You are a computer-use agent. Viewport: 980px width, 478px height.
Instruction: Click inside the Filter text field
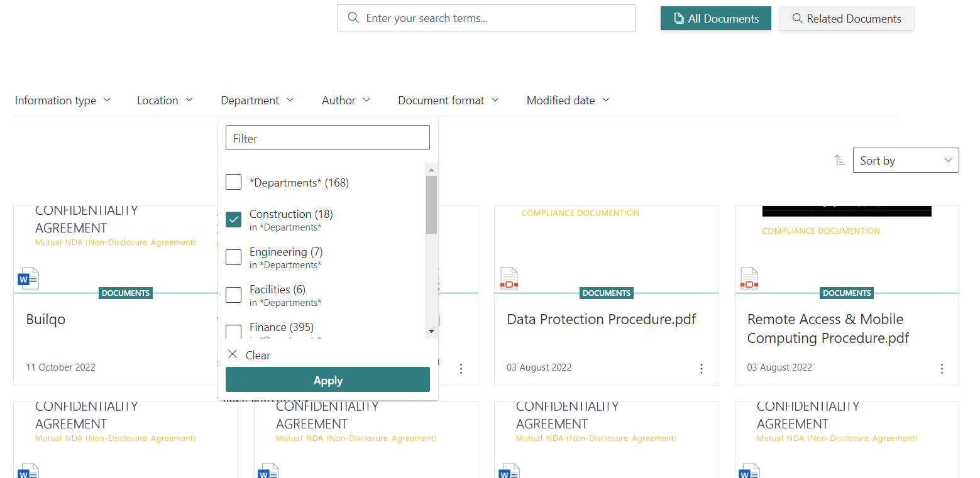click(x=328, y=137)
